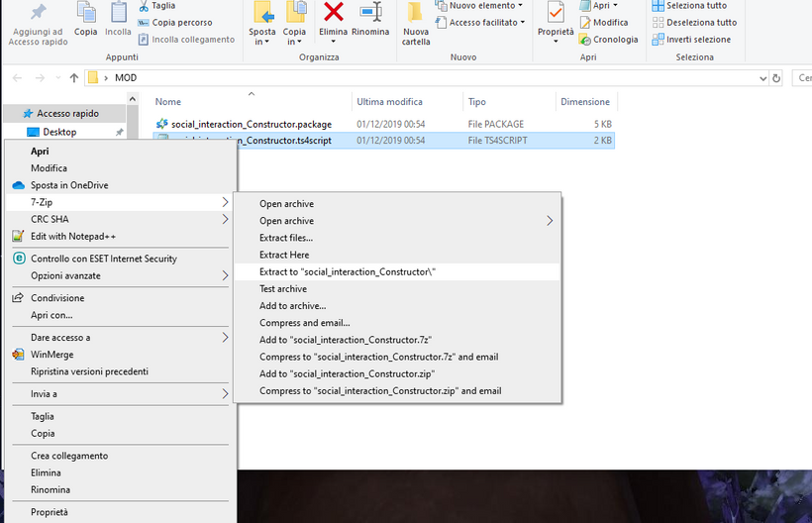Click Cronologia in the ribbon
This screenshot has height=523, width=812.
[x=615, y=40]
